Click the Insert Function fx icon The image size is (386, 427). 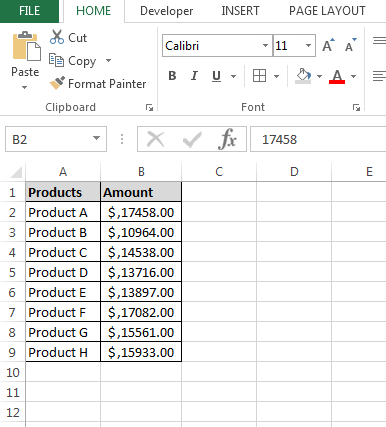[x=228, y=139]
